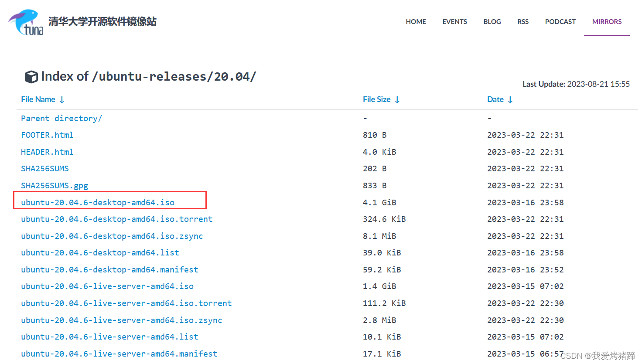Image resolution: width=642 pixels, height=364 pixels.
Task: Click the Date sort arrow
Action: point(510,100)
